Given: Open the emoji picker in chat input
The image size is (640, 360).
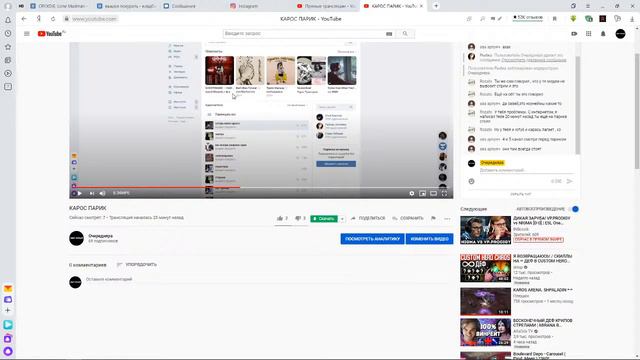Looking at the screenshot, I should click(x=471, y=181).
